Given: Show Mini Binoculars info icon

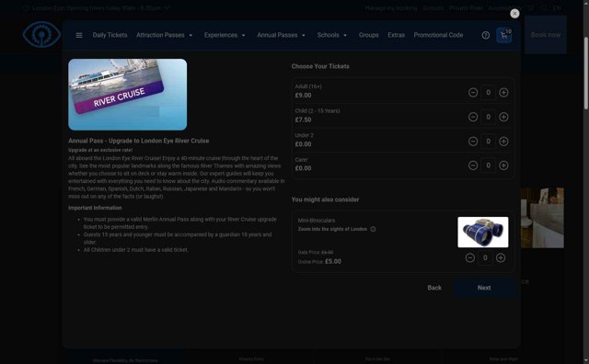Looking at the screenshot, I should coord(373,229).
